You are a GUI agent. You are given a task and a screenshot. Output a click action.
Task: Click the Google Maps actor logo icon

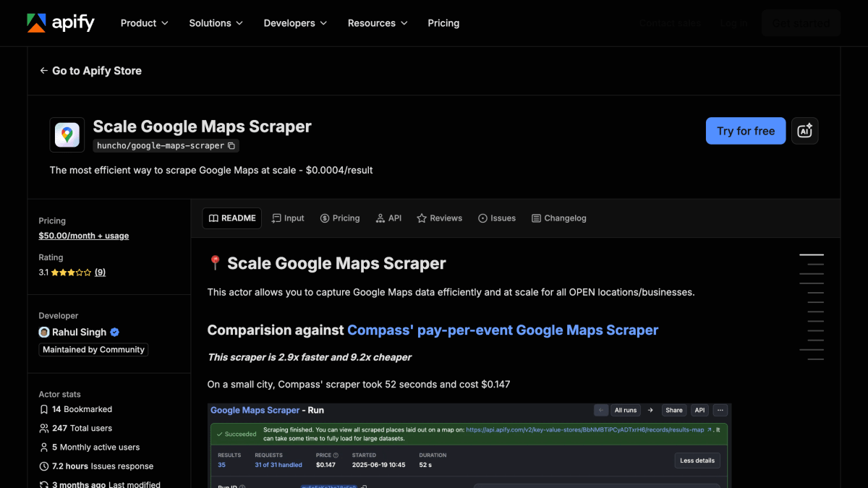click(67, 135)
